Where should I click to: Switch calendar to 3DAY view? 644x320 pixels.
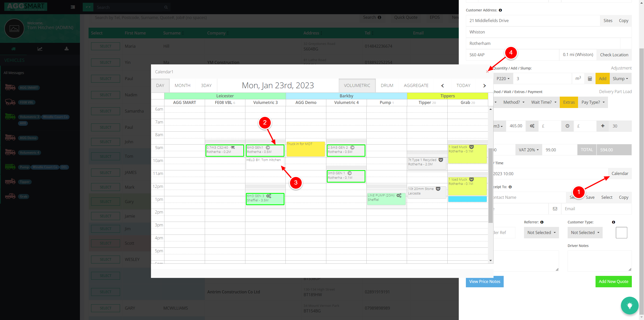click(x=206, y=86)
